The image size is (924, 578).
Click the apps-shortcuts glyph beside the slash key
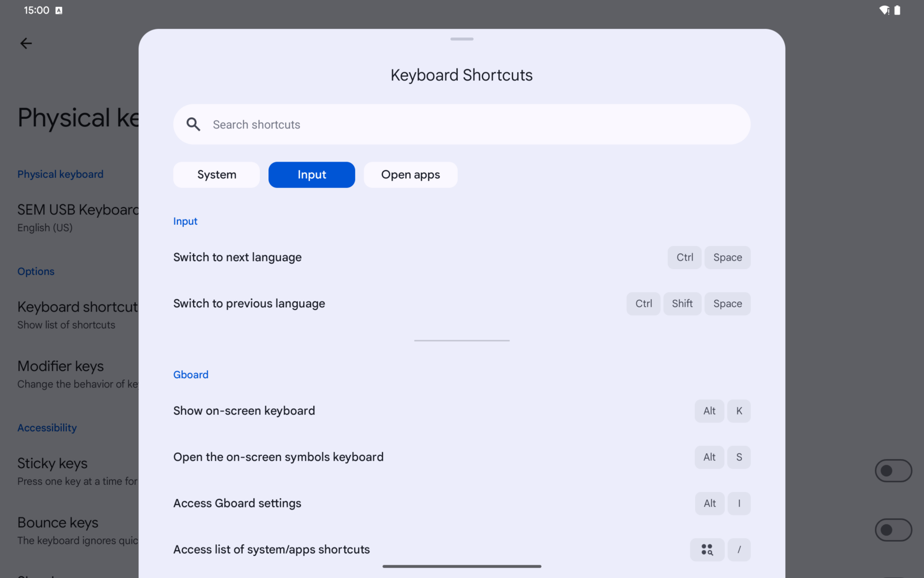click(707, 550)
